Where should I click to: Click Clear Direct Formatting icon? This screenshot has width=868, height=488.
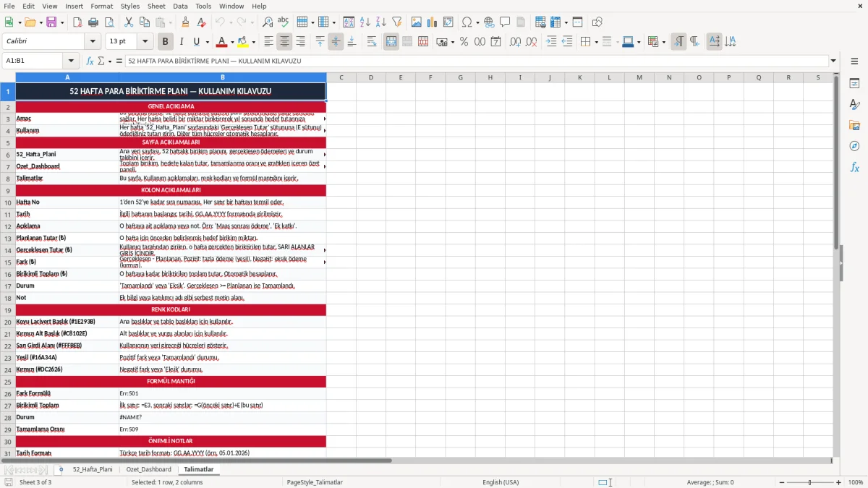(x=201, y=22)
